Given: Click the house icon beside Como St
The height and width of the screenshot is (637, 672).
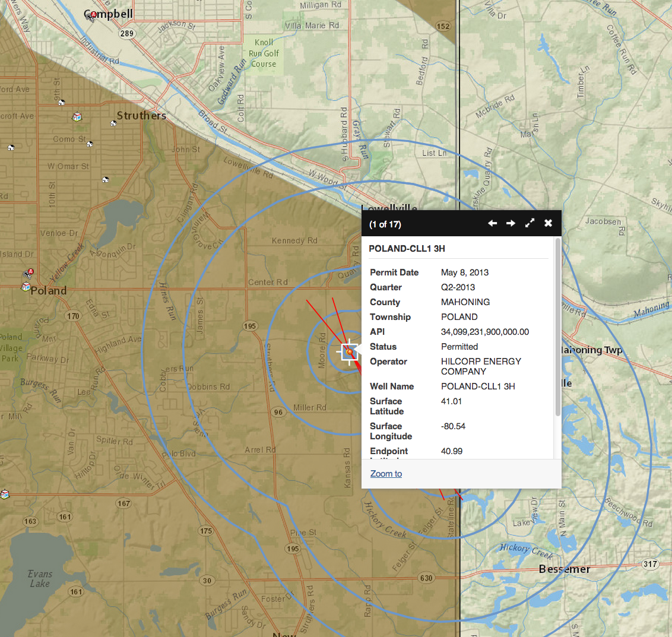Looking at the screenshot, I should [x=90, y=144].
